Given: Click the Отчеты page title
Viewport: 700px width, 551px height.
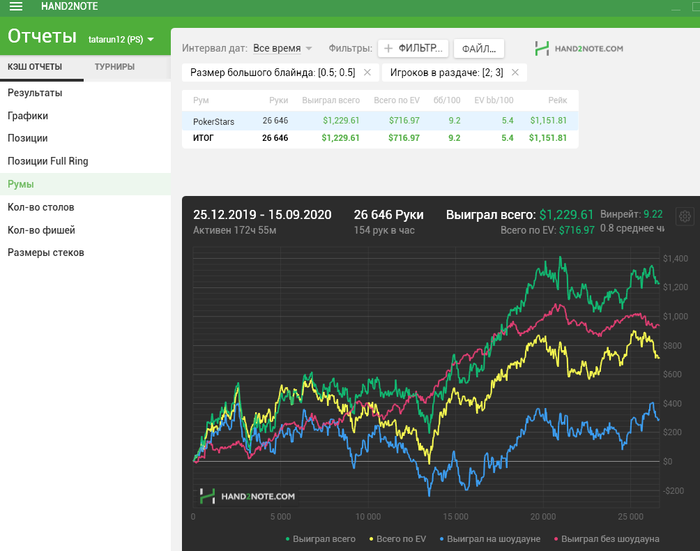Looking at the screenshot, I should click(42, 37).
